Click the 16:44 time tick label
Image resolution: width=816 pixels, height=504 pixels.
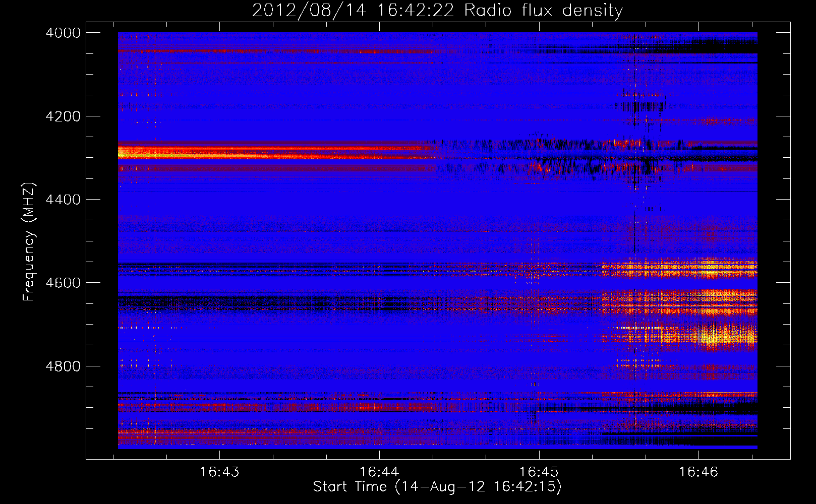(379, 472)
